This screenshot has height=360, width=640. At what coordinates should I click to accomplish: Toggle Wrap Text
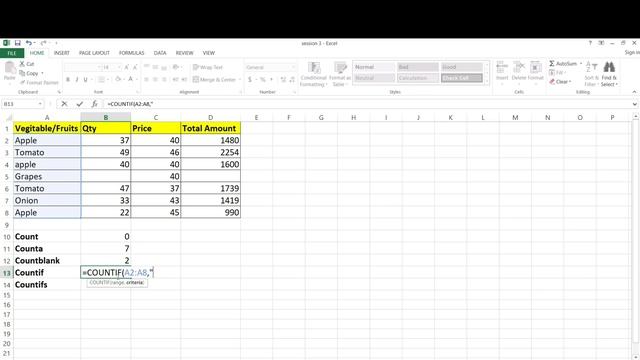tap(208, 67)
